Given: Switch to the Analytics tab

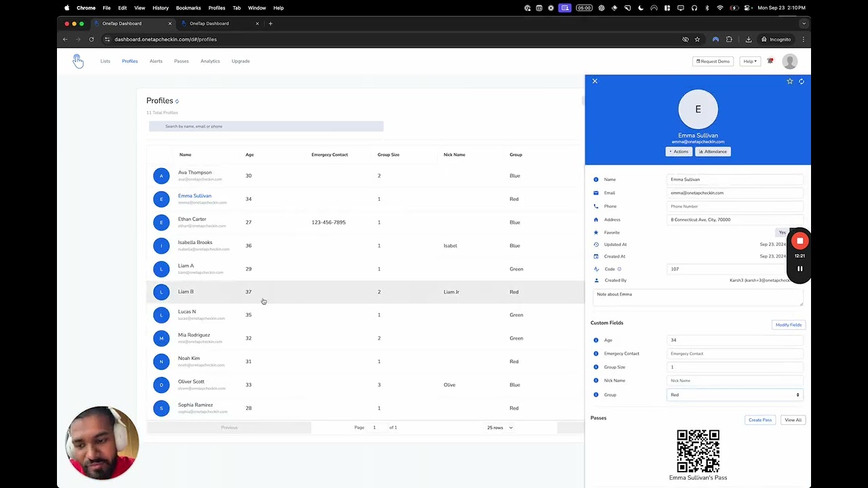Looking at the screenshot, I should 210,61.
